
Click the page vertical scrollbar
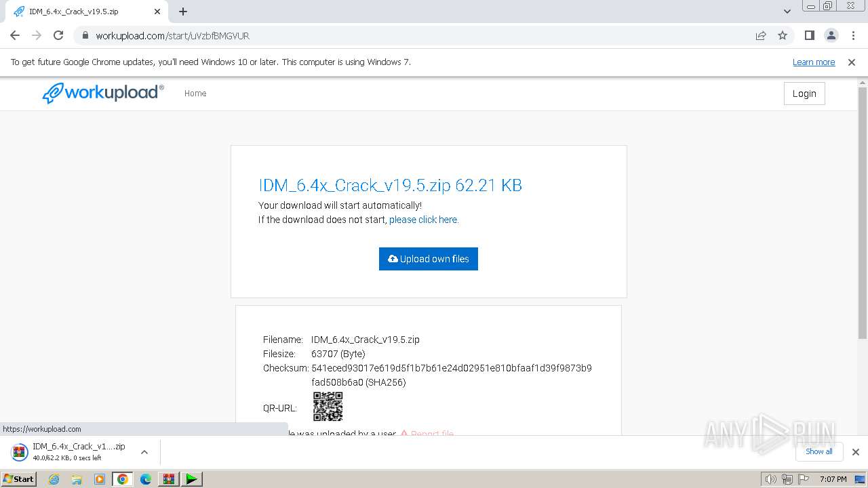(863, 213)
